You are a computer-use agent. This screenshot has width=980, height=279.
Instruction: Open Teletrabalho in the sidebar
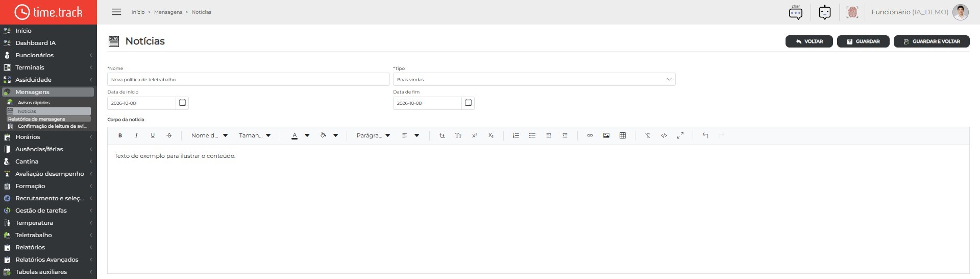coord(48,235)
